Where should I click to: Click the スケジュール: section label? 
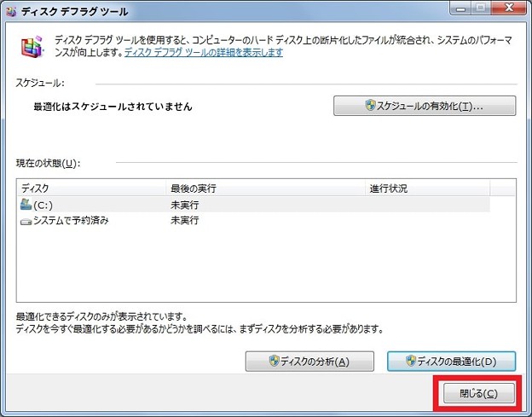(x=40, y=83)
